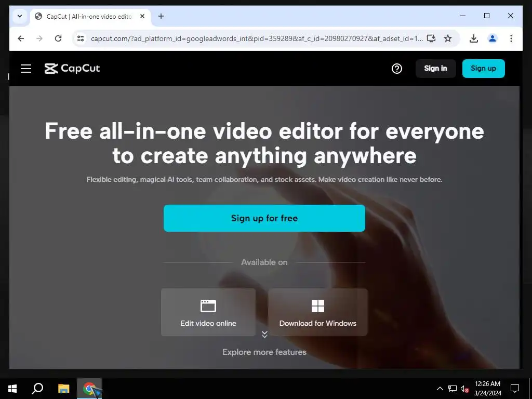This screenshot has width=532, height=399.
Task: Select the CapCut browser tab
Action: 90,17
